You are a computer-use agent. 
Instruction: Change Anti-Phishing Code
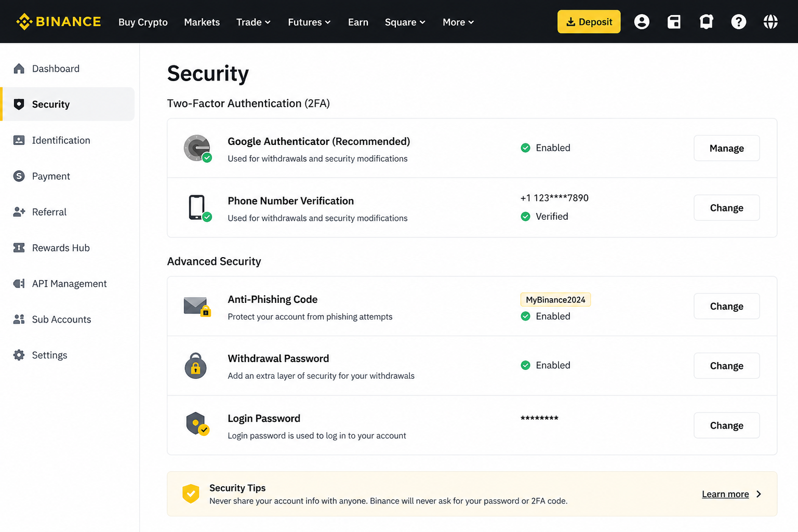click(726, 307)
